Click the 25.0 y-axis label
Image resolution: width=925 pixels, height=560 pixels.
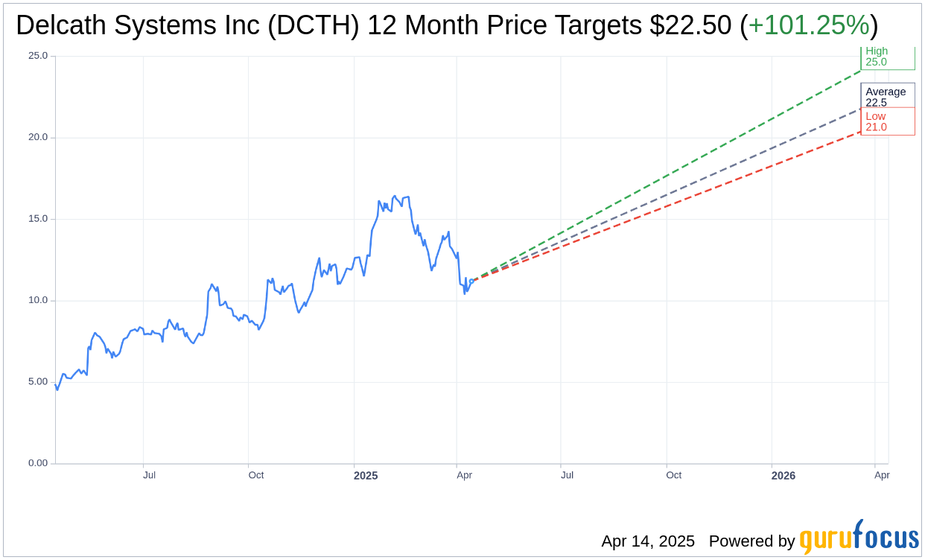[38, 56]
